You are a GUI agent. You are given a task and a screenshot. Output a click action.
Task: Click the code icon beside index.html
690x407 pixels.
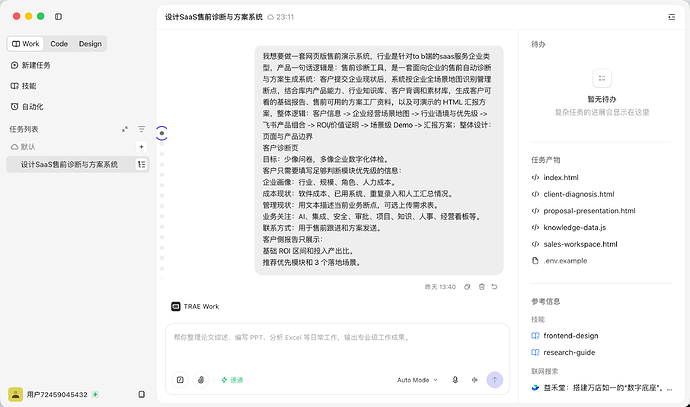pos(535,177)
